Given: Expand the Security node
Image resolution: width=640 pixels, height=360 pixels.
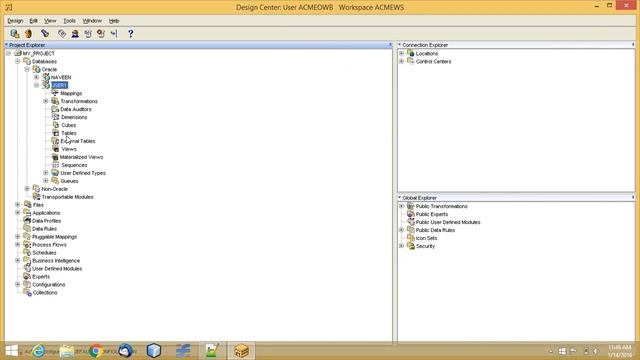Looking at the screenshot, I should (x=401, y=246).
